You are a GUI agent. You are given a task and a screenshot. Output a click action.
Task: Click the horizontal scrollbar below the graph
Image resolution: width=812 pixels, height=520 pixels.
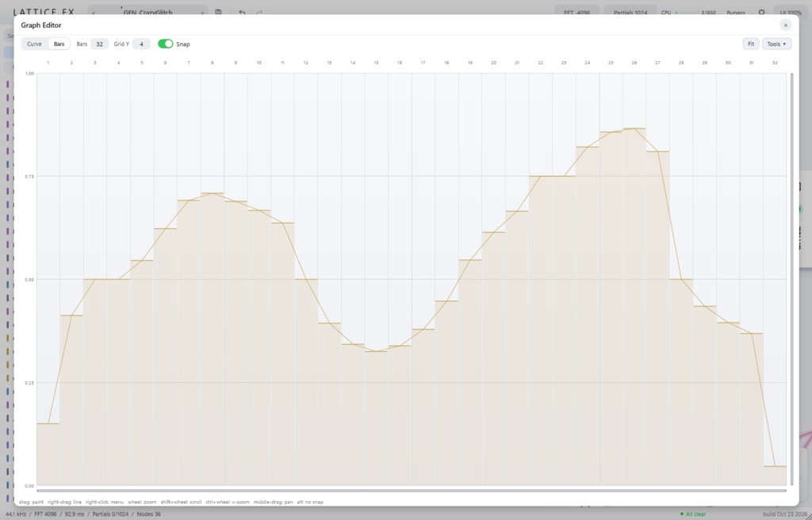[x=412, y=491]
